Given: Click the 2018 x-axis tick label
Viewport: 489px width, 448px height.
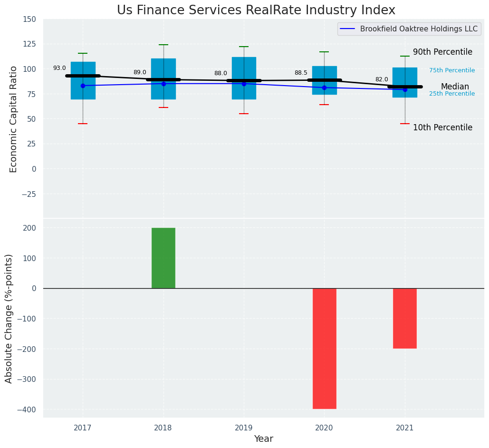Looking at the screenshot, I should point(163,428).
